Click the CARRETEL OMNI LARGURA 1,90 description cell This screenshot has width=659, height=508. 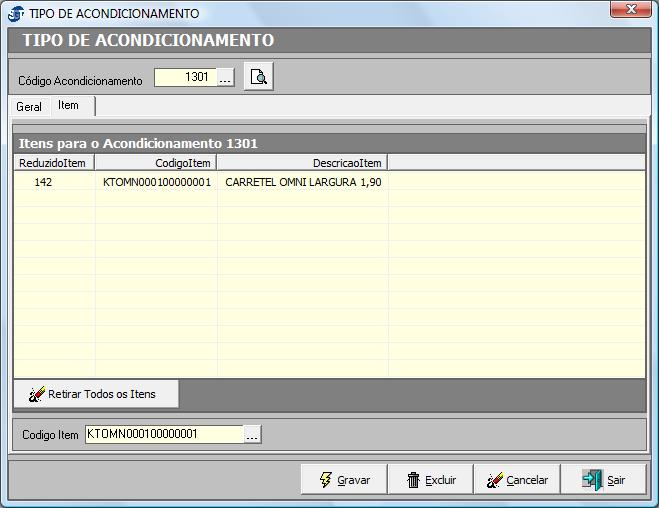click(x=302, y=182)
